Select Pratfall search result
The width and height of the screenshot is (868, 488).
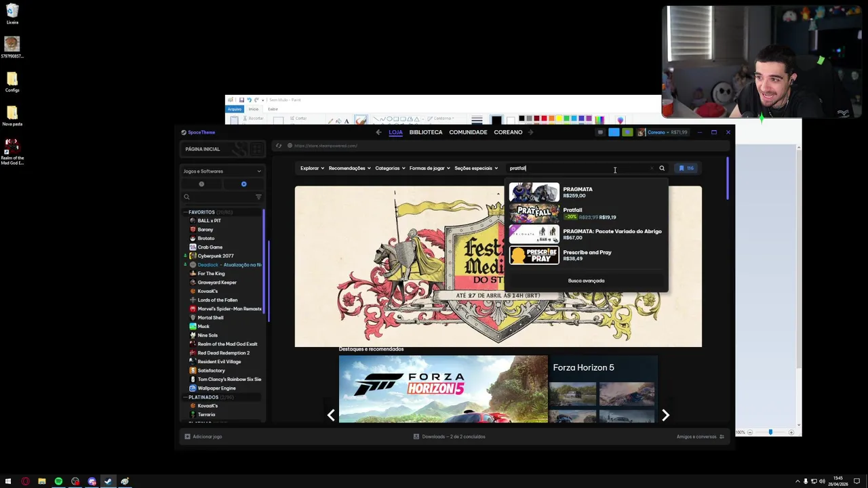coord(586,213)
